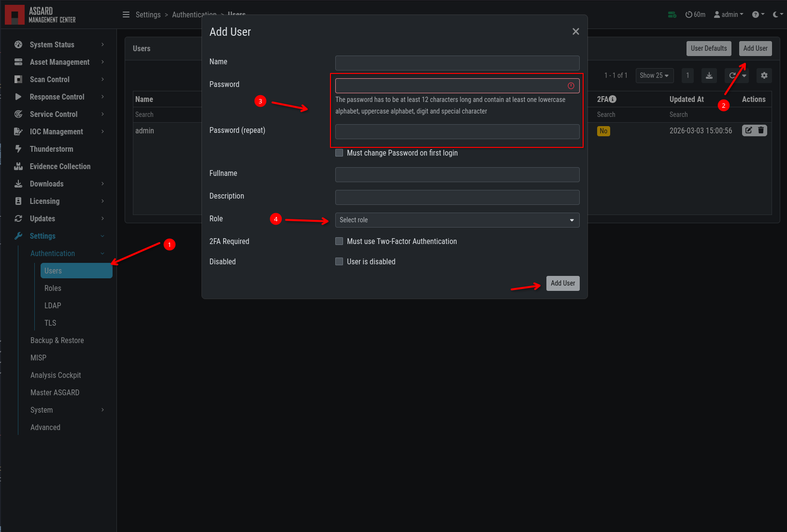This screenshot has width=787, height=532.
Task: Click the password field warning icon
Action: click(x=571, y=86)
